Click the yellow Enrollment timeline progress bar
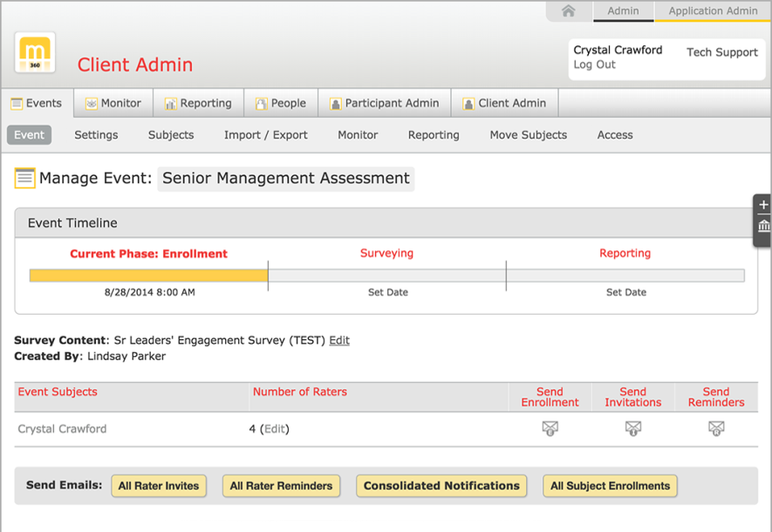The height and width of the screenshot is (532, 772). pyautogui.click(x=148, y=276)
